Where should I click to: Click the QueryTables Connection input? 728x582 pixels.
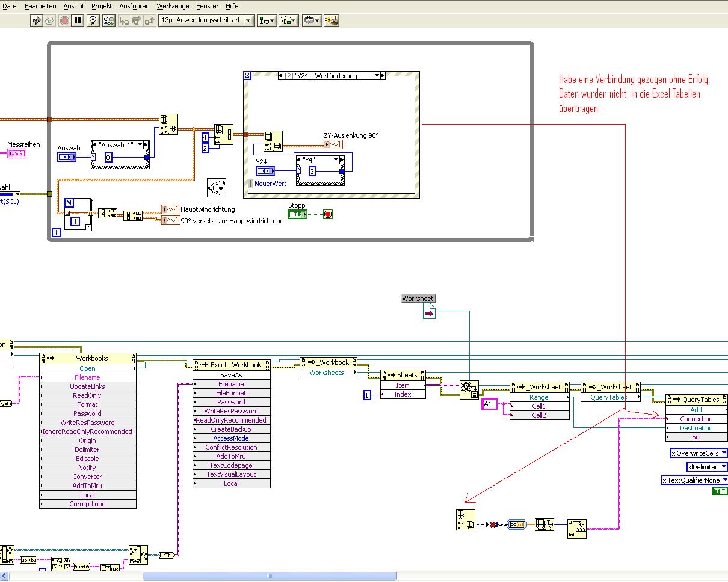coord(696,419)
